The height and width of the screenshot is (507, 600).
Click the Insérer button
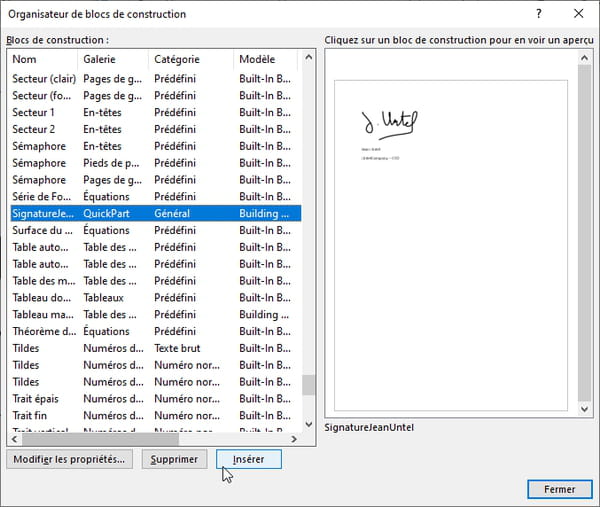249,459
